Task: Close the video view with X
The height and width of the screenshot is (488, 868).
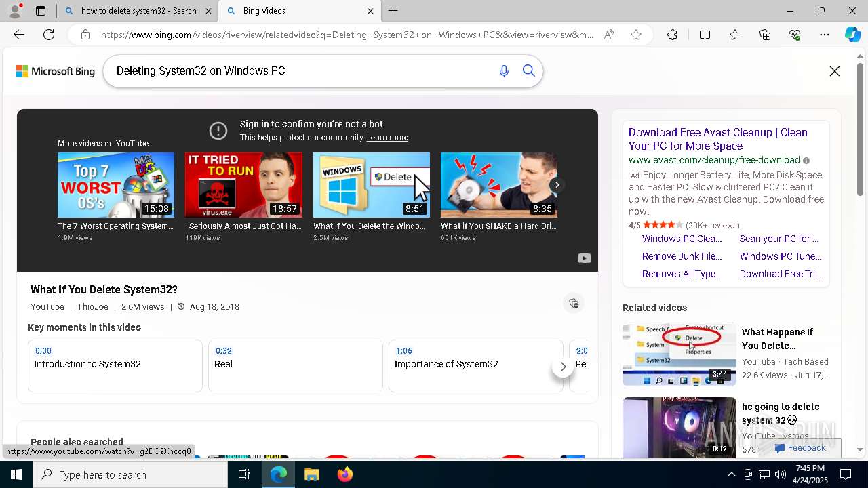Action: pyautogui.click(x=835, y=71)
